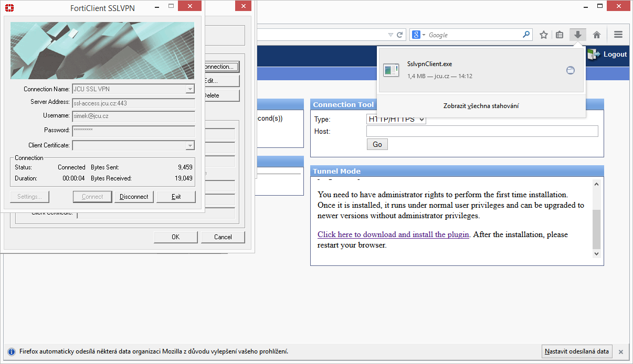The image size is (633, 364).
Task: Expand the Connection Name dropdown
Action: pos(190,89)
